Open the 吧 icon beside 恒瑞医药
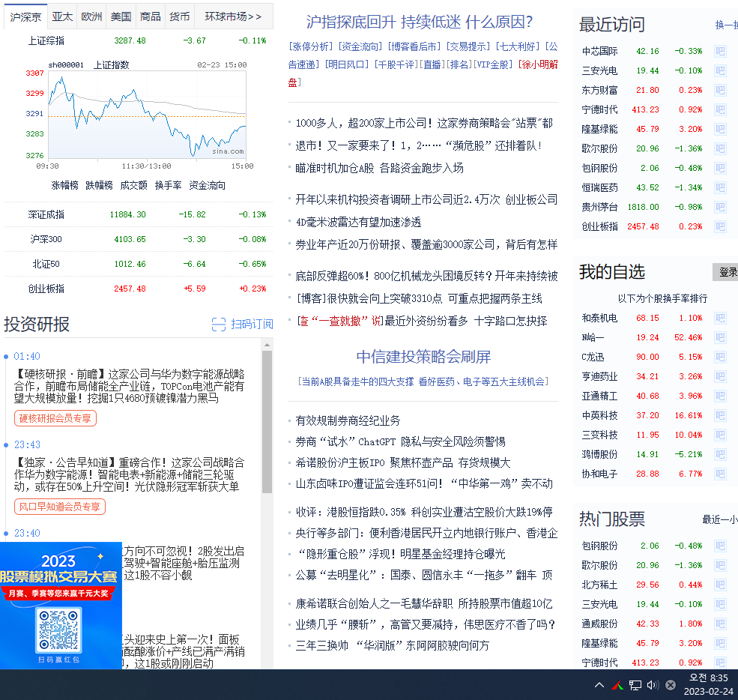 (720, 187)
